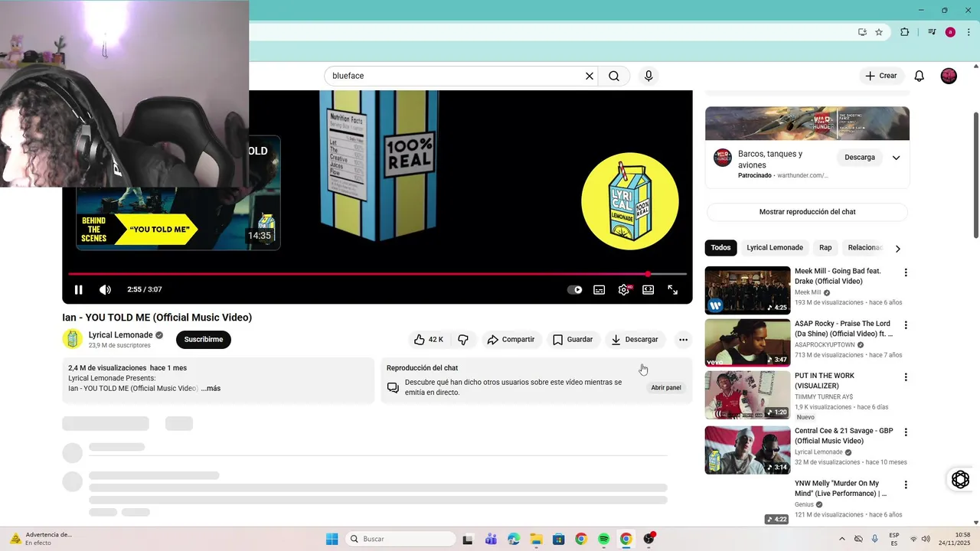
Task: Open the War Thunder ad banner image
Action: [x=807, y=123]
